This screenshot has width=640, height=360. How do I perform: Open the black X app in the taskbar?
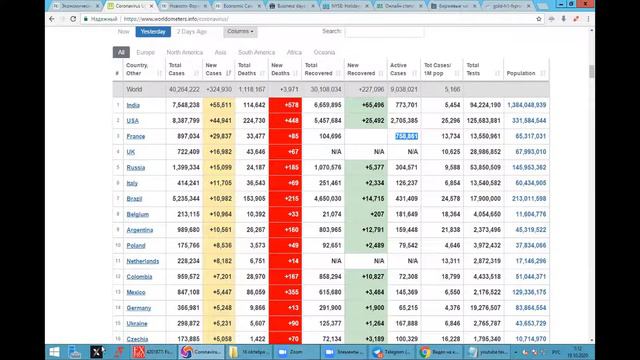point(97,352)
